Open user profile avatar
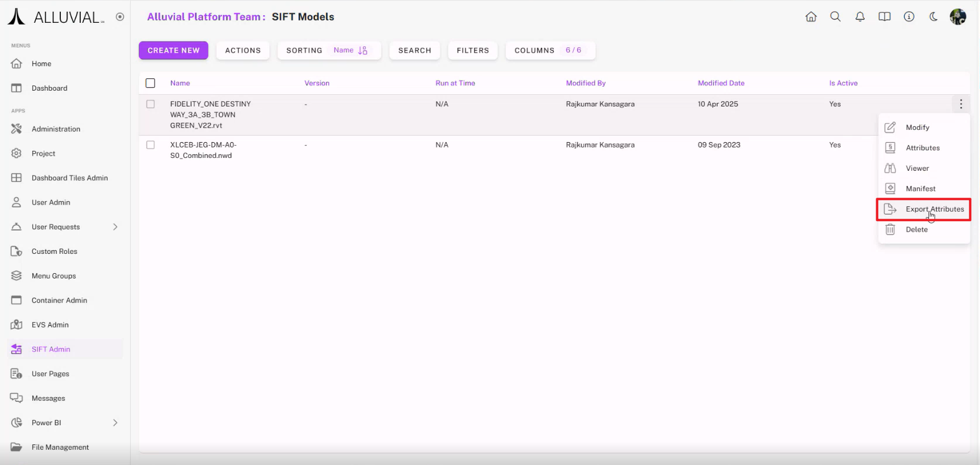The width and height of the screenshot is (980, 465). pos(958,17)
